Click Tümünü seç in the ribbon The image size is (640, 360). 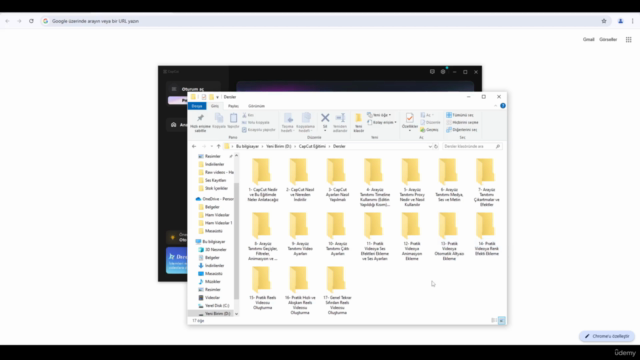tap(460, 115)
